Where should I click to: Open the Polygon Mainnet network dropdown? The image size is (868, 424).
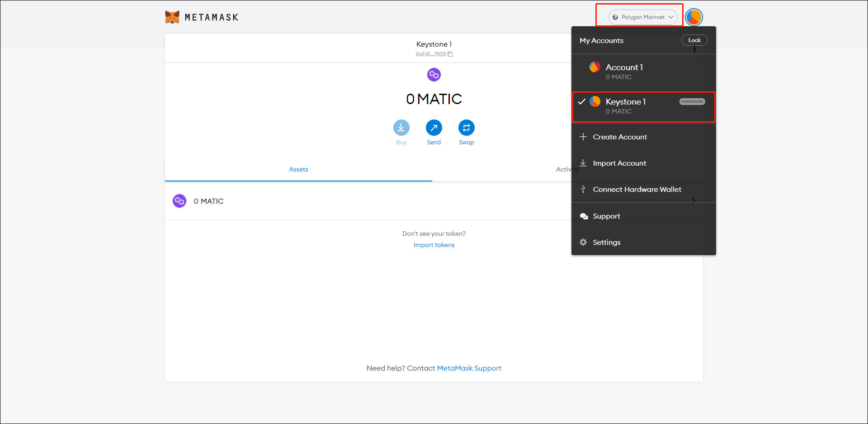(642, 17)
